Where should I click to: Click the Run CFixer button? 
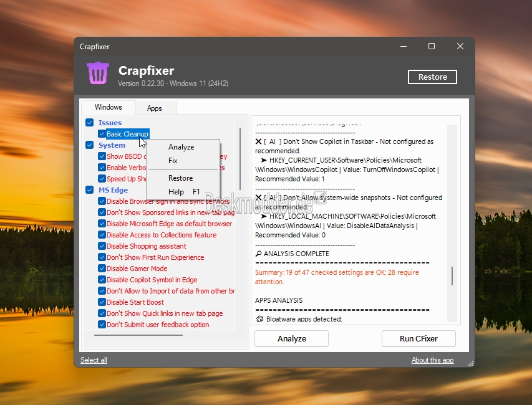click(418, 338)
